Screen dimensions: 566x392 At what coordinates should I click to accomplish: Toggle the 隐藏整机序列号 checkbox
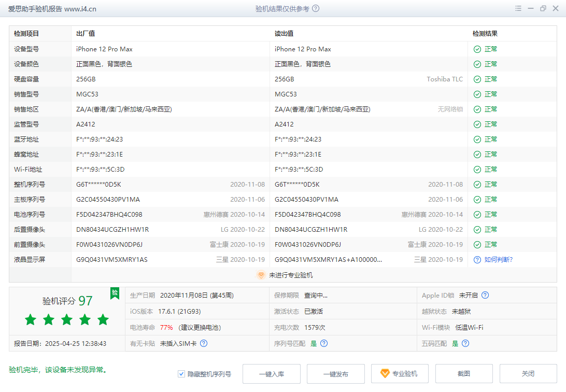coord(181,374)
